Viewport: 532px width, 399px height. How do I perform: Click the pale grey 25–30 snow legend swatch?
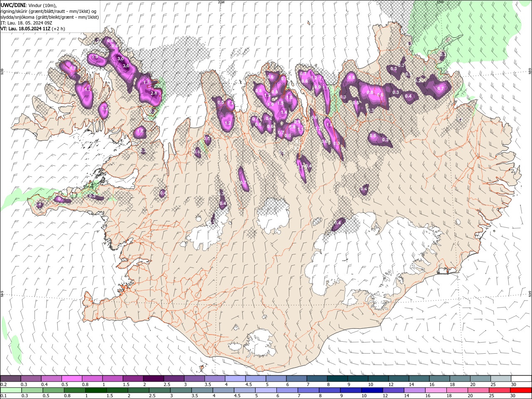click(501, 378)
